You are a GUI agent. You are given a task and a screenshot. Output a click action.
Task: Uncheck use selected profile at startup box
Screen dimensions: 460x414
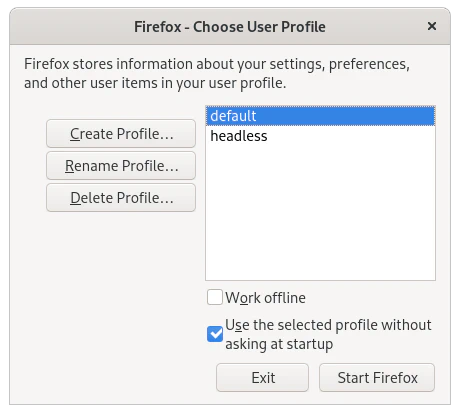[x=215, y=334]
